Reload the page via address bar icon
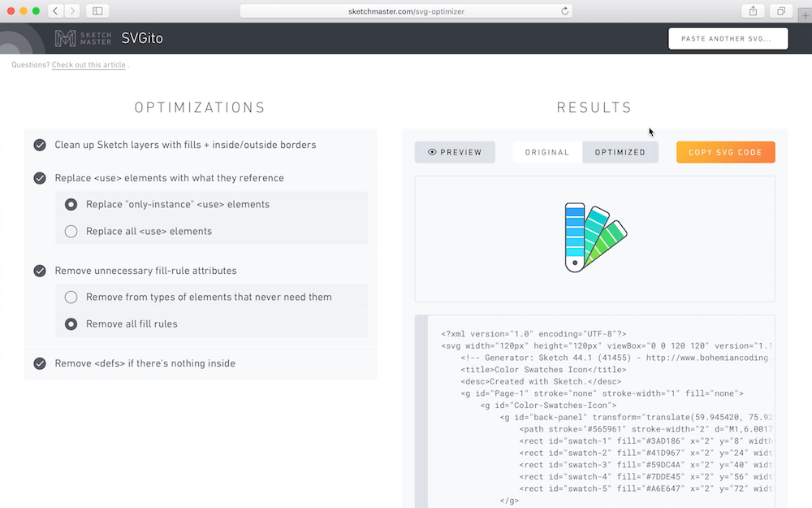 pos(564,11)
